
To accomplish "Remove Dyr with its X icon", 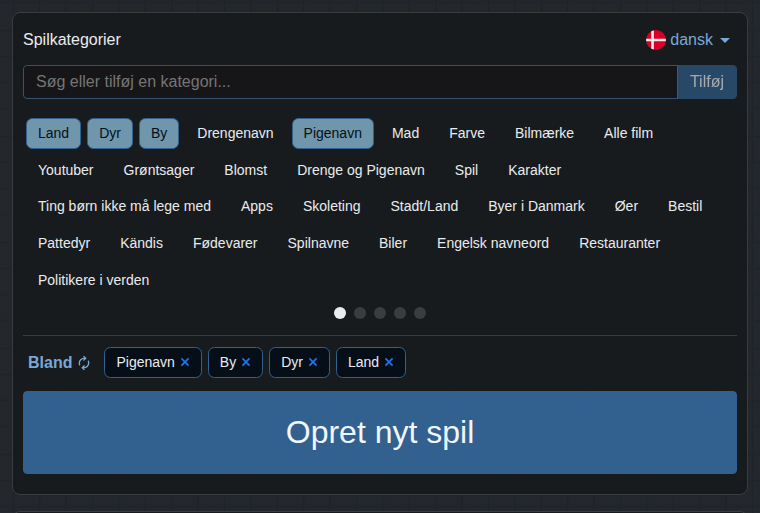I will 313,362.
